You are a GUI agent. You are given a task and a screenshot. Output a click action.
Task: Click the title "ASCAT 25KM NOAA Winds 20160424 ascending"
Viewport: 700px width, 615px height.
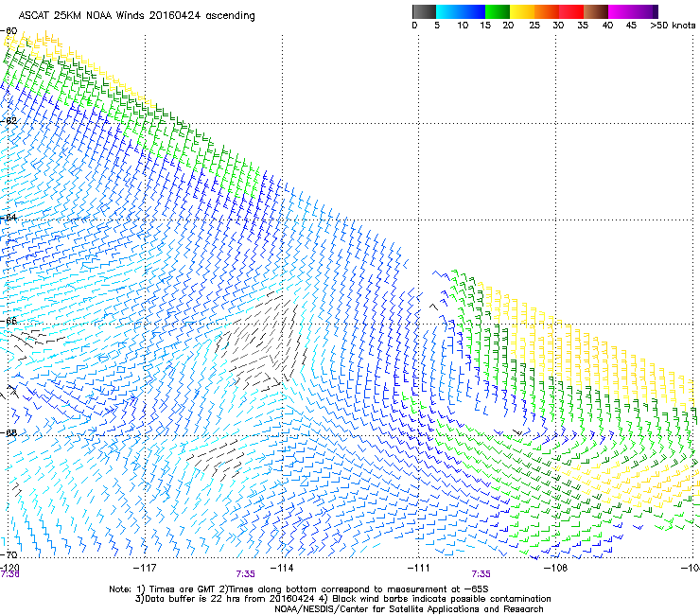(136, 16)
